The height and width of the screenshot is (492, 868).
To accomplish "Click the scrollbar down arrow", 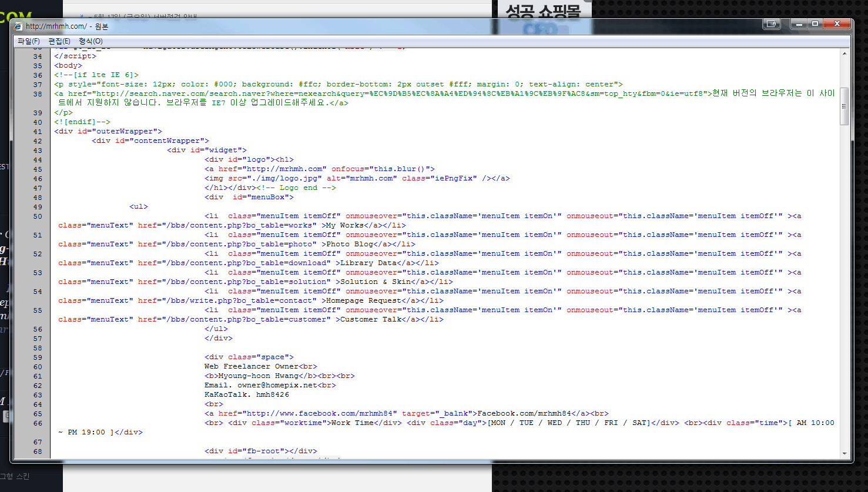I will point(844,453).
